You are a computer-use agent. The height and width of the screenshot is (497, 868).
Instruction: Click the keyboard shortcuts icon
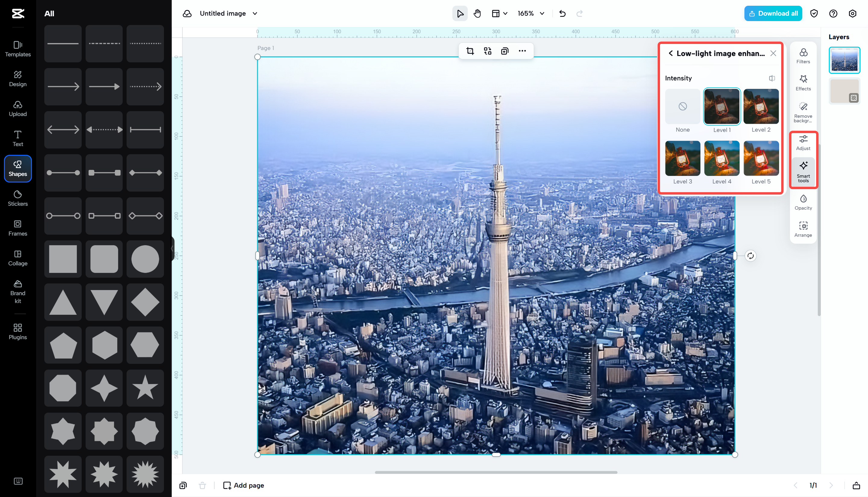[18, 481]
